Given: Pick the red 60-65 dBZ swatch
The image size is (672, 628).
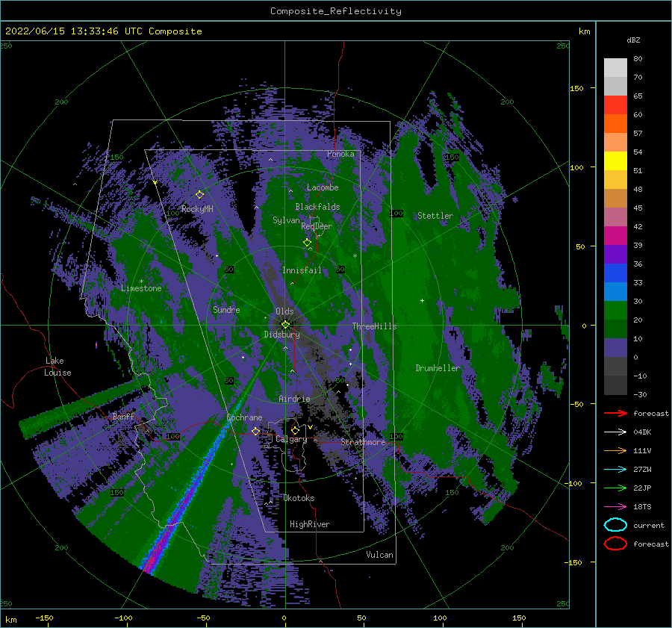Looking at the screenshot, I should (615, 105).
